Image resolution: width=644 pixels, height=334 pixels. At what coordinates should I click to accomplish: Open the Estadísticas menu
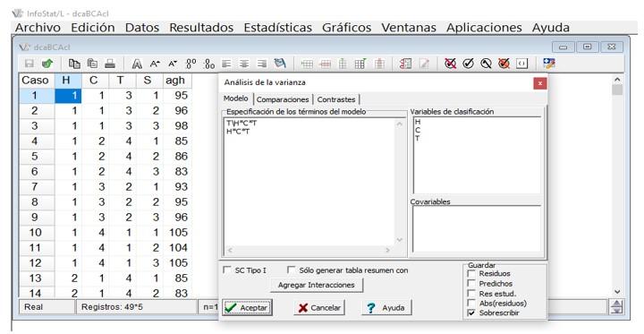tap(277, 28)
